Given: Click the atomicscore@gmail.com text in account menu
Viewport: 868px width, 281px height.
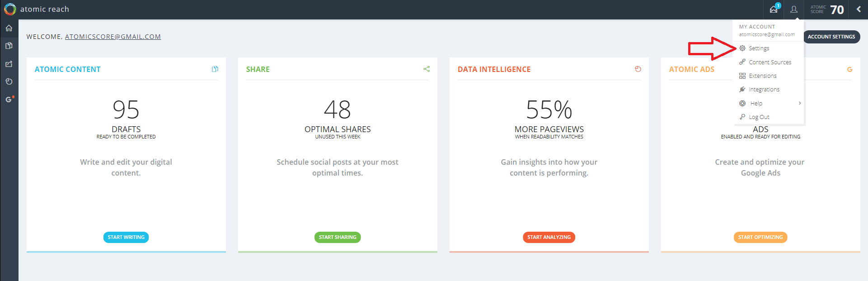Looking at the screenshot, I should point(767,34).
